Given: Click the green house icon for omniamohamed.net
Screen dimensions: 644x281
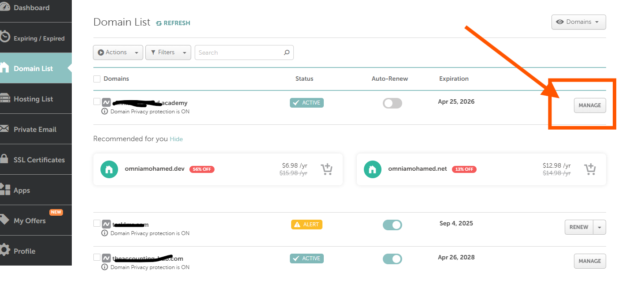Looking at the screenshot, I should pyautogui.click(x=372, y=169).
